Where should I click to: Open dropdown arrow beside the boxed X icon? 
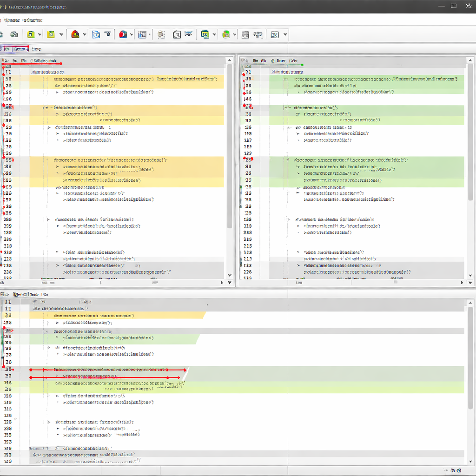click(285, 34)
